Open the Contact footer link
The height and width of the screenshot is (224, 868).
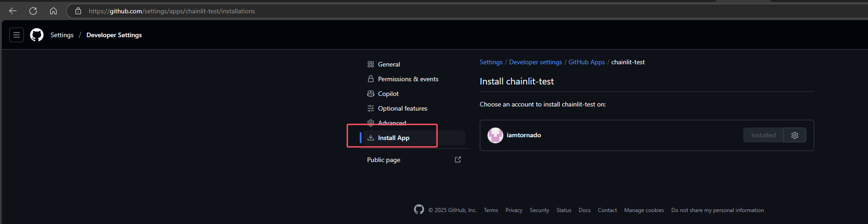click(x=607, y=210)
